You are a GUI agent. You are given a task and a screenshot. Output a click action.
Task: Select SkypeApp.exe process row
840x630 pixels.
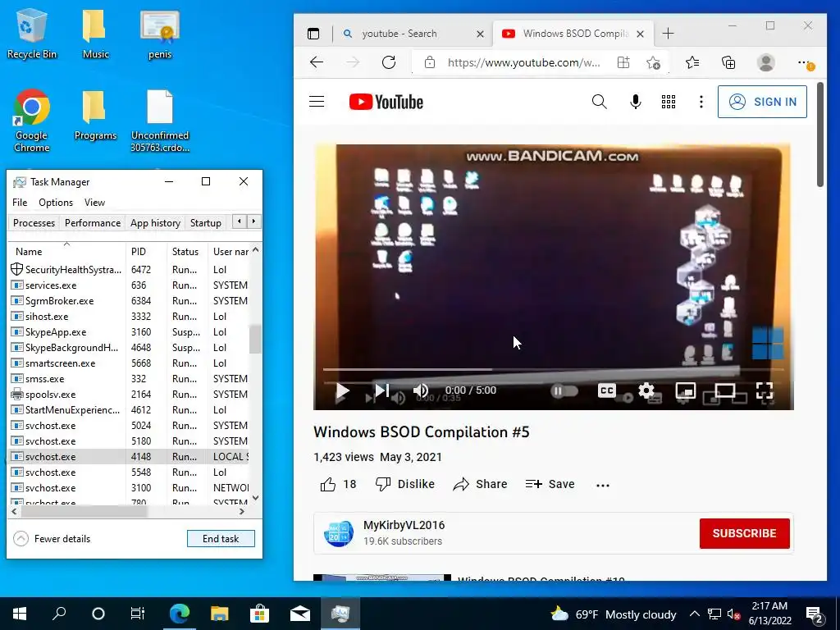click(x=129, y=332)
